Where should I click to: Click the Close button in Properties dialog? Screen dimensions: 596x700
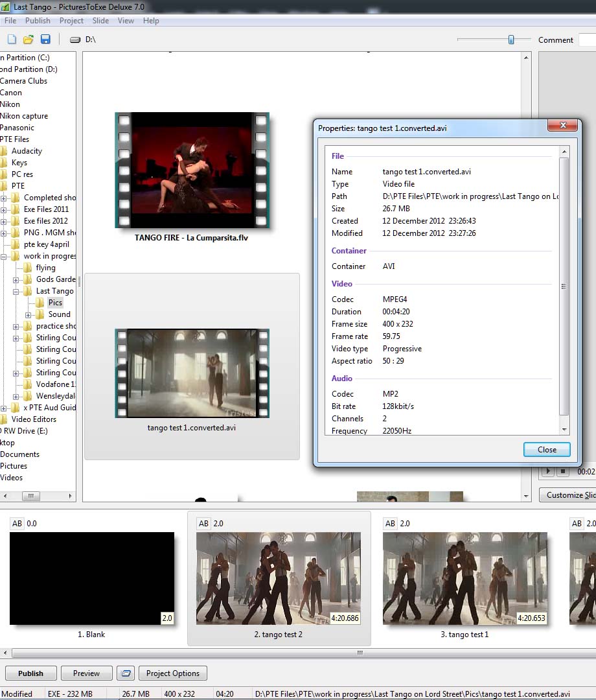[x=547, y=450]
